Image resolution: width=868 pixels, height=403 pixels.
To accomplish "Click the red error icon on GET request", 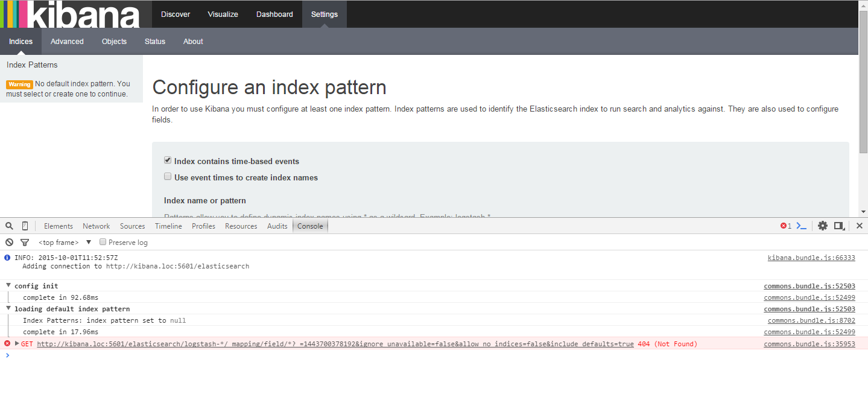I will click(x=8, y=343).
